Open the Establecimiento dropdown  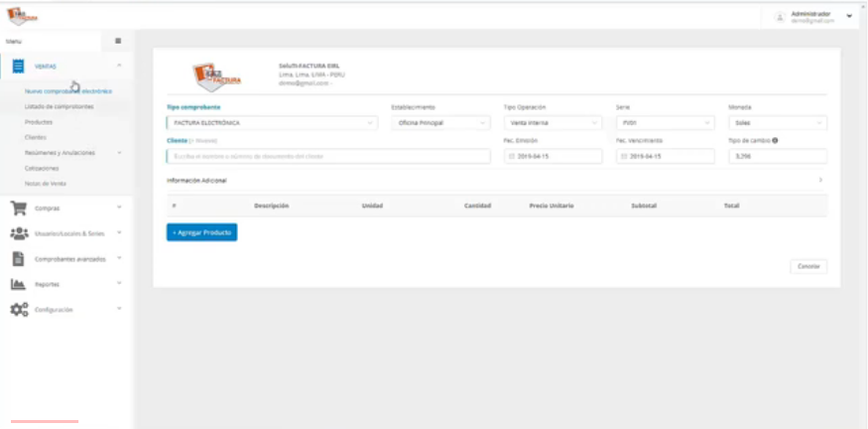(x=440, y=123)
